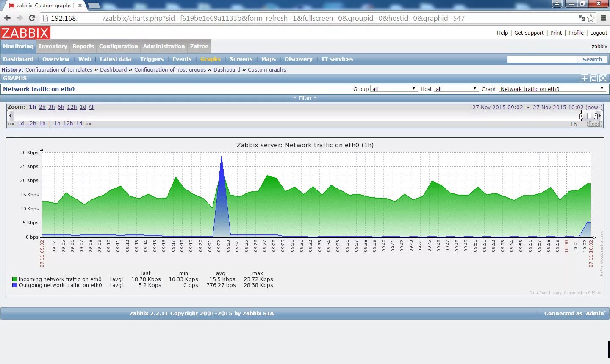Set graph zoom to 2h
Viewport: 610px width, 364px height.
click(x=42, y=107)
